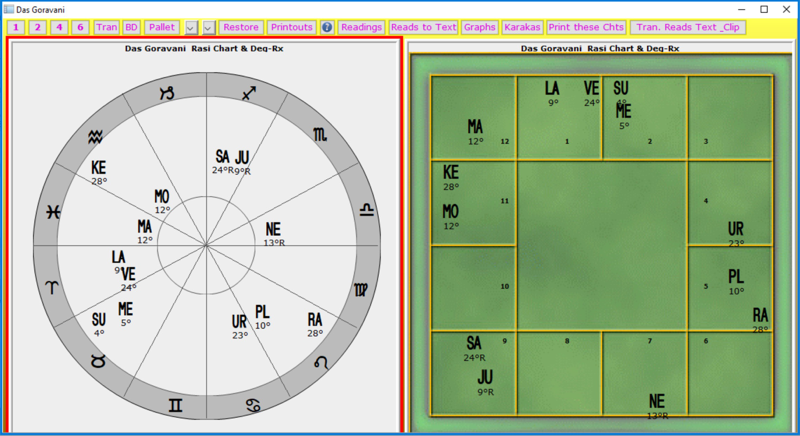Screen dimensions: 800x436
Task: Open the second dropdown arrow before Restore
Action: tap(208, 27)
